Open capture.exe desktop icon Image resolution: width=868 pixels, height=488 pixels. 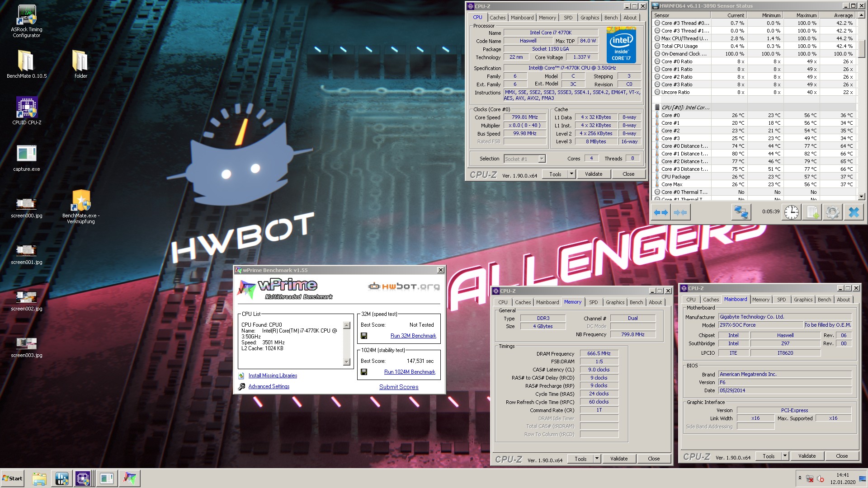[x=26, y=158]
